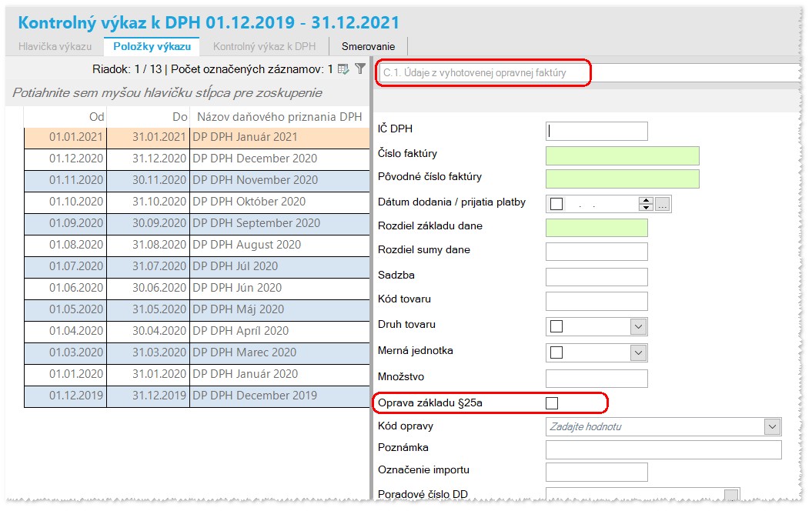Open the Kód opravy dropdown
The image size is (812, 511).
[772, 426]
